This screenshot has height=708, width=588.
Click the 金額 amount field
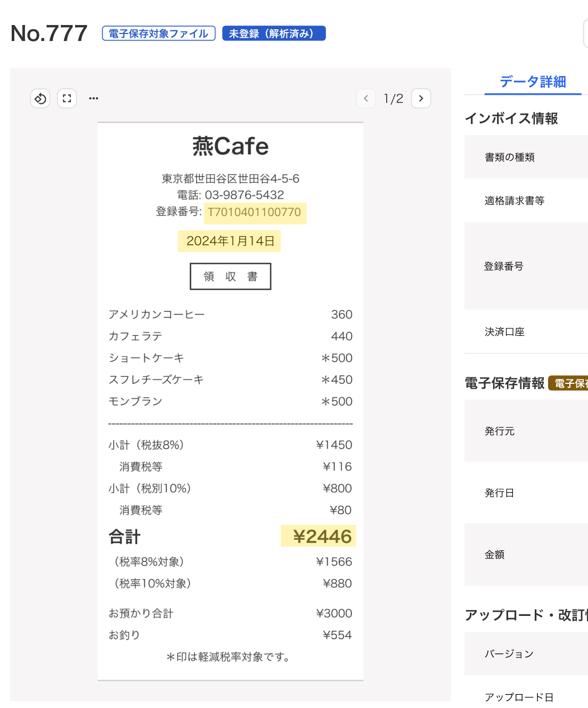click(495, 555)
